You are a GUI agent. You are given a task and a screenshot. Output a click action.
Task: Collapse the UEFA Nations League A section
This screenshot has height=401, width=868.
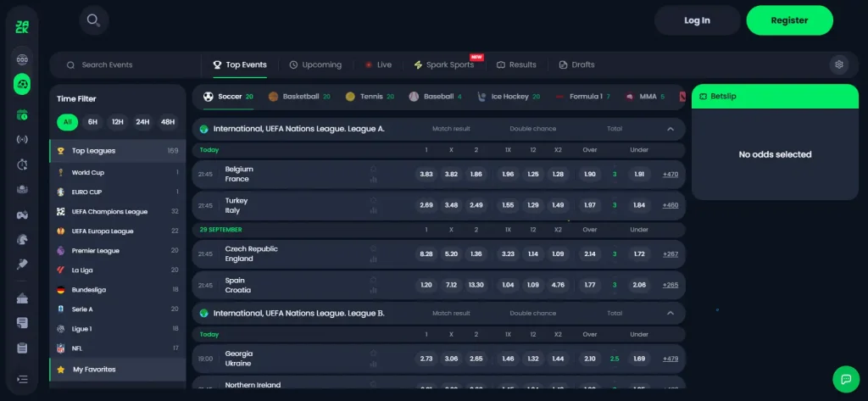click(x=670, y=129)
